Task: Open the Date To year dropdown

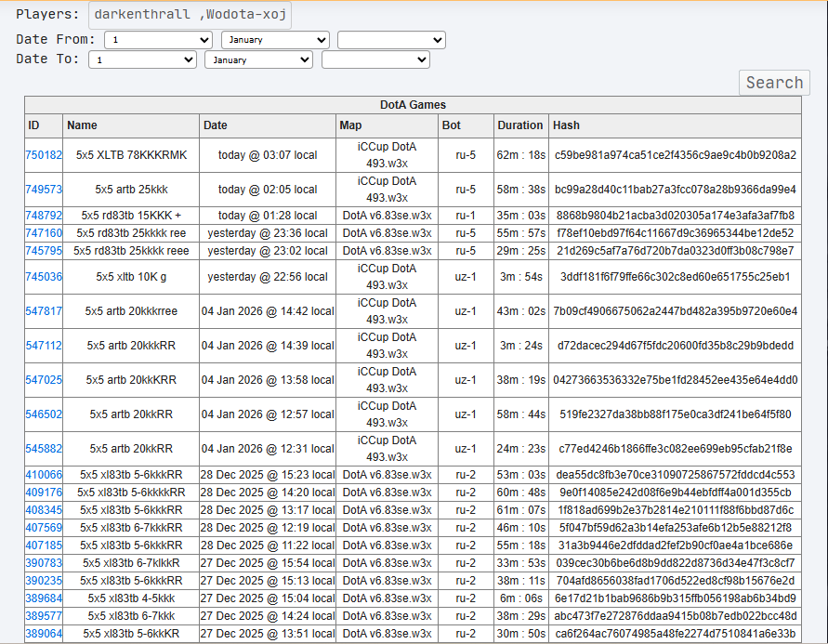Action: (375, 59)
